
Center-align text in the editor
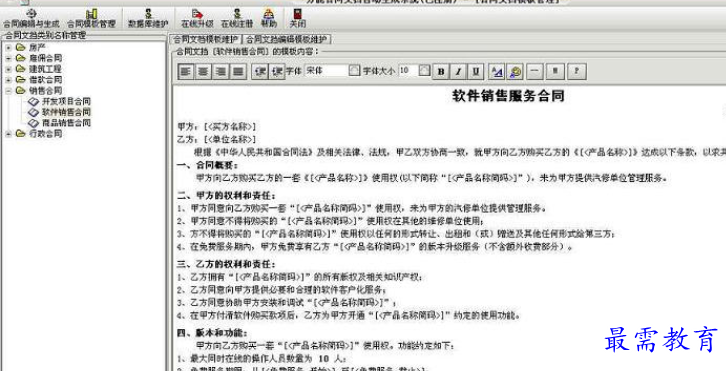203,71
